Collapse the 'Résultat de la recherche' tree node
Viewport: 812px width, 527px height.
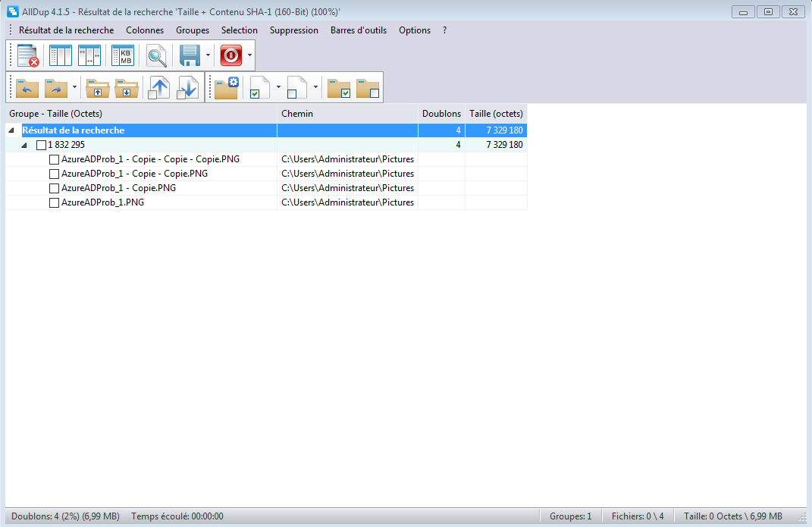tap(11, 130)
